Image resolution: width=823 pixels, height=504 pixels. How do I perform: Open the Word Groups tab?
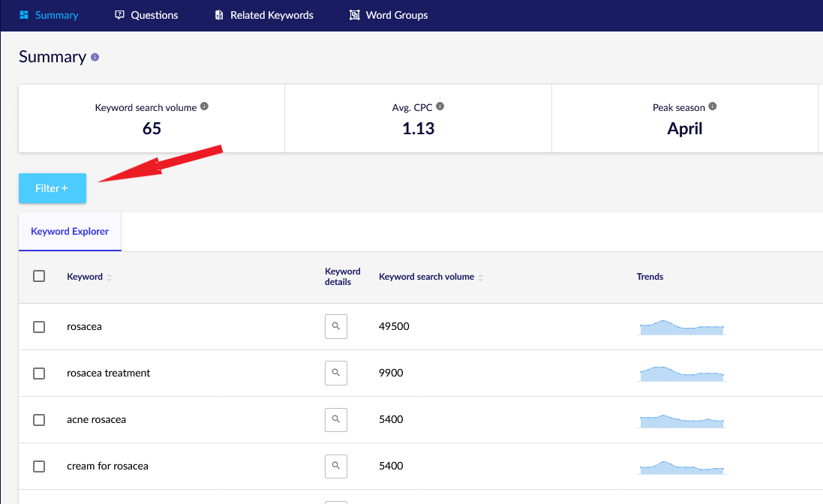389,15
